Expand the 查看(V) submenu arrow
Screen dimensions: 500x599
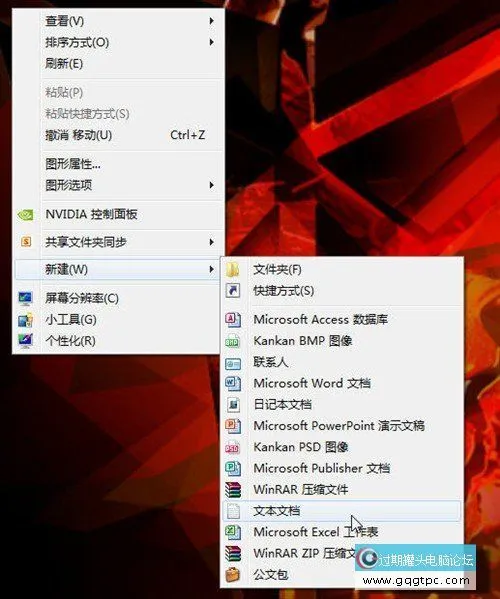click(211, 21)
